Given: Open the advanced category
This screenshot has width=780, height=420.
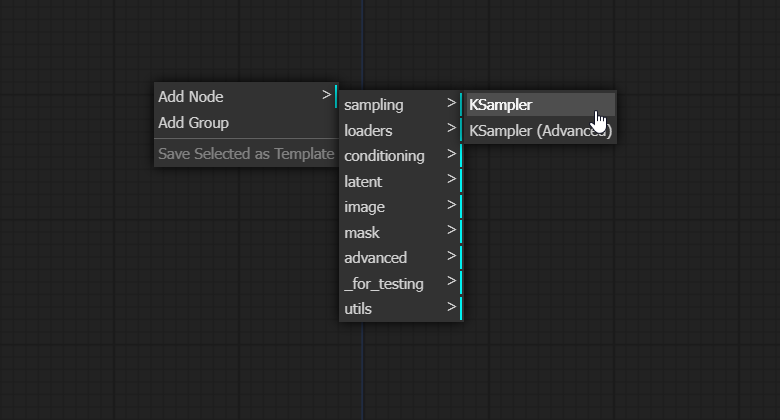Looking at the screenshot, I should 401,258.
